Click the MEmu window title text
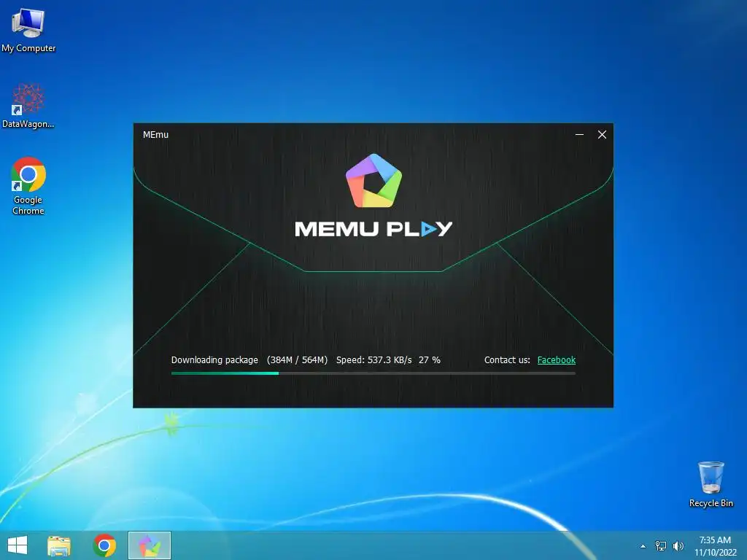747x560 pixels. [156, 135]
